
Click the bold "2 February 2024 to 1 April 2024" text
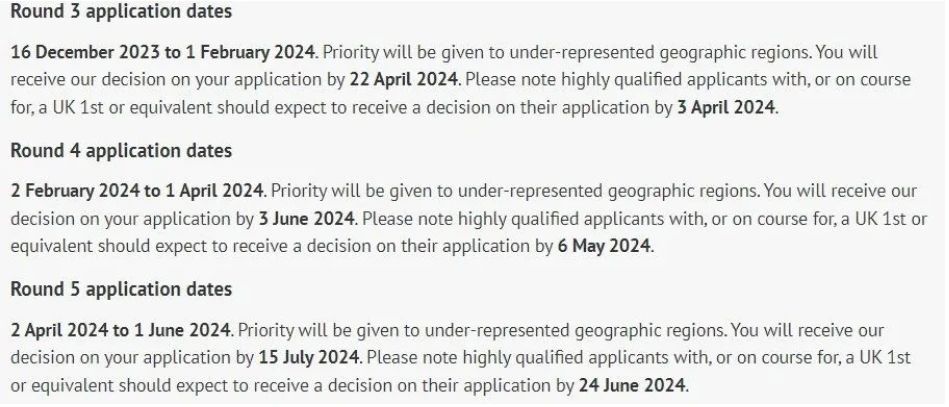(x=137, y=191)
